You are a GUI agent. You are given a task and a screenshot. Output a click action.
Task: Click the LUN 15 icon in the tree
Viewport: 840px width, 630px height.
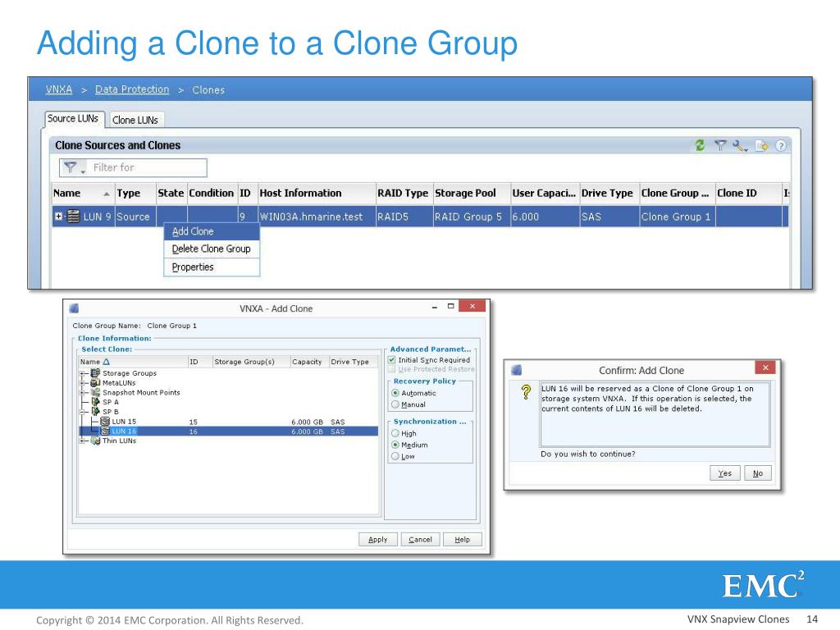pyautogui.click(x=105, y=422)
